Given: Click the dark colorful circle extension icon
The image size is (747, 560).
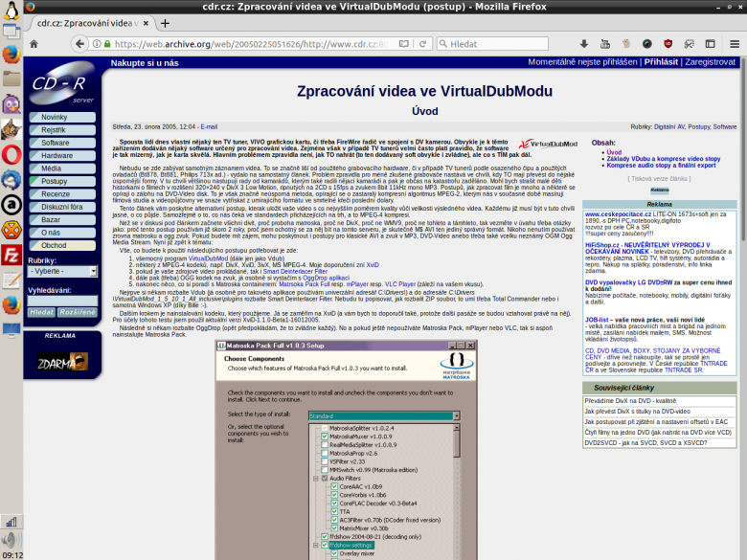Looking at the screenshot, I should 647,44.
